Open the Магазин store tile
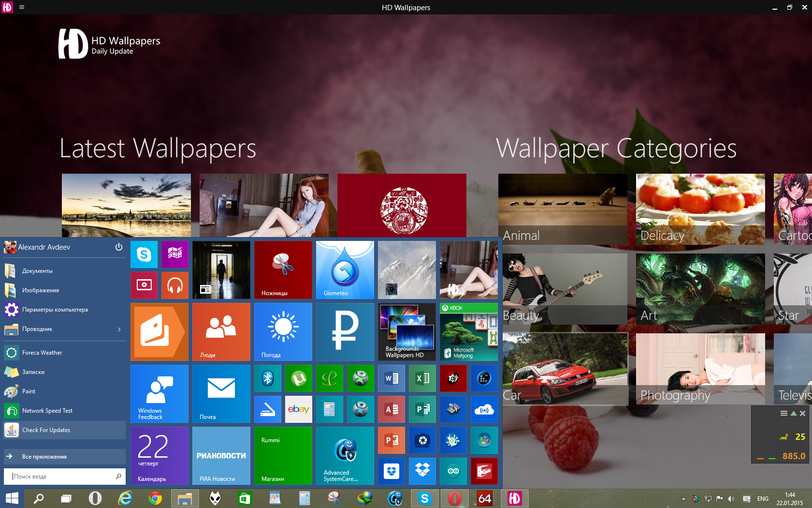Viewport: 812px width, 508px height. point(283,456)
